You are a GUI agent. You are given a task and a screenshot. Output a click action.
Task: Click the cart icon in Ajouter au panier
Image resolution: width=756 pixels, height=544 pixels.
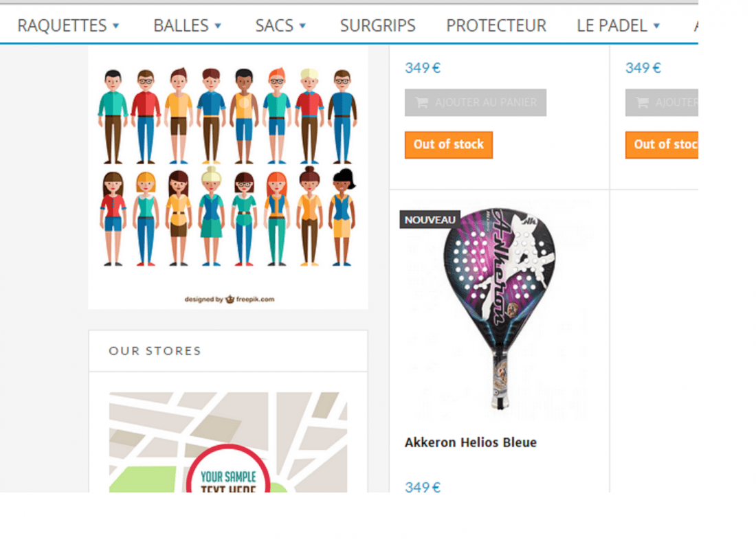pyautogui.click(x=422, y=102)
